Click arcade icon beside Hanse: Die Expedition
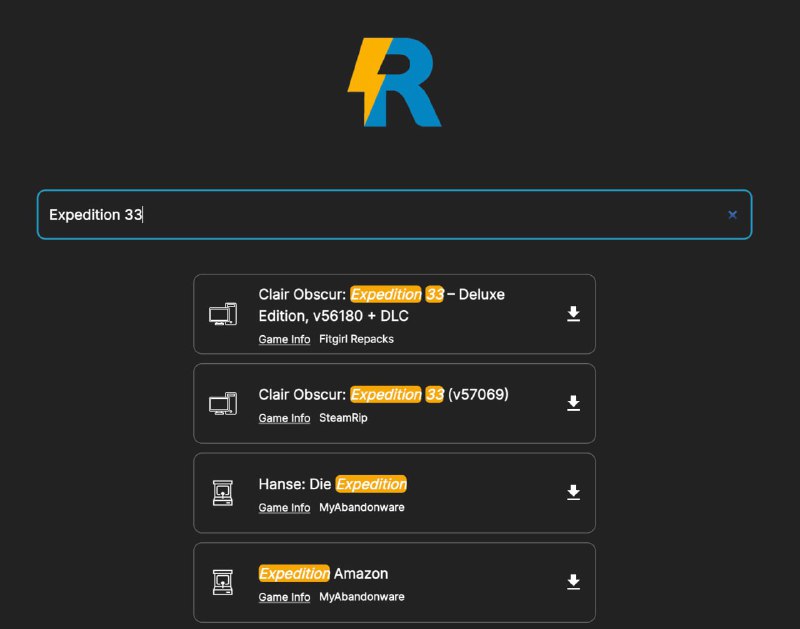This screenshot has height=629, width=800. (223, 493)
